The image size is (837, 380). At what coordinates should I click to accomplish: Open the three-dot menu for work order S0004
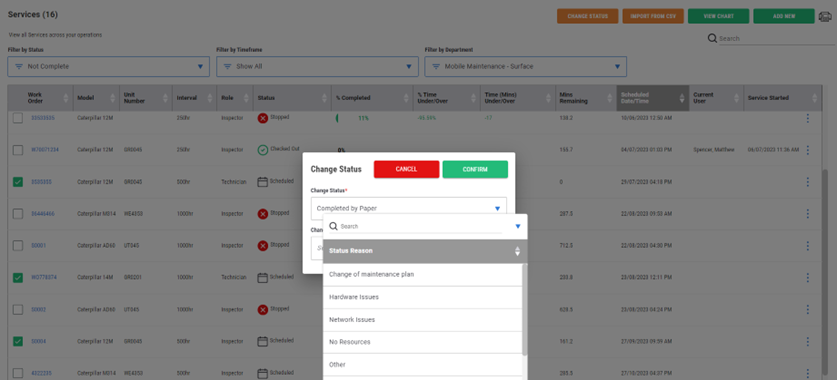click(808, 341)
